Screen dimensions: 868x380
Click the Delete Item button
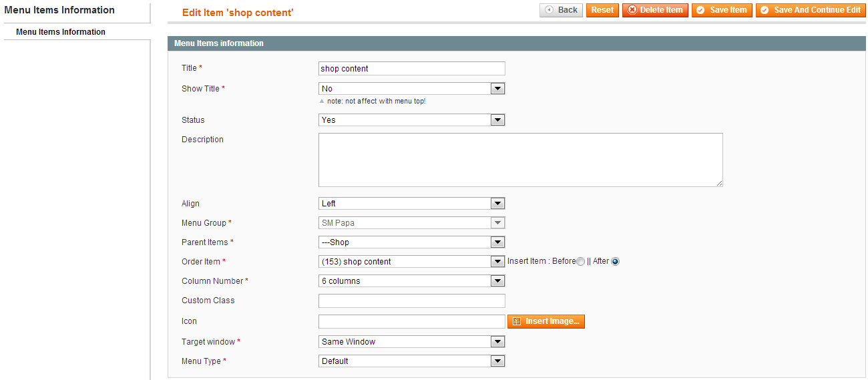pyautogui.click(x=655, y=10)
